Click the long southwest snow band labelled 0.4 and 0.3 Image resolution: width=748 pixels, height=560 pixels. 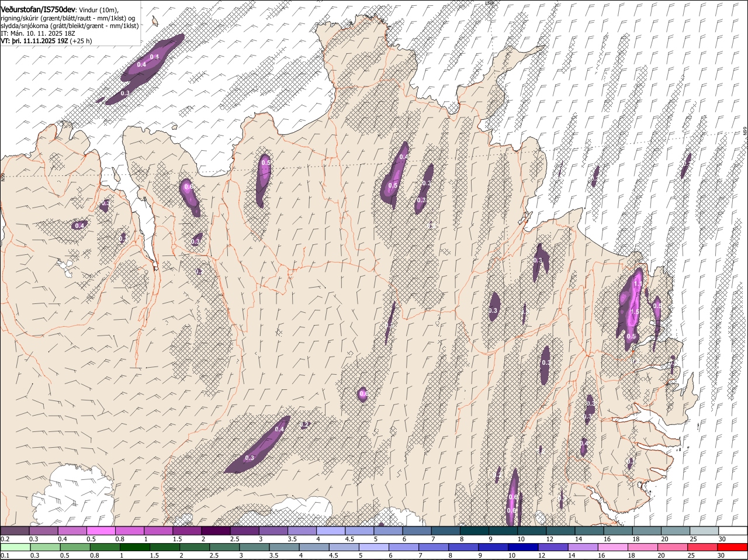[x=257, y=445]
